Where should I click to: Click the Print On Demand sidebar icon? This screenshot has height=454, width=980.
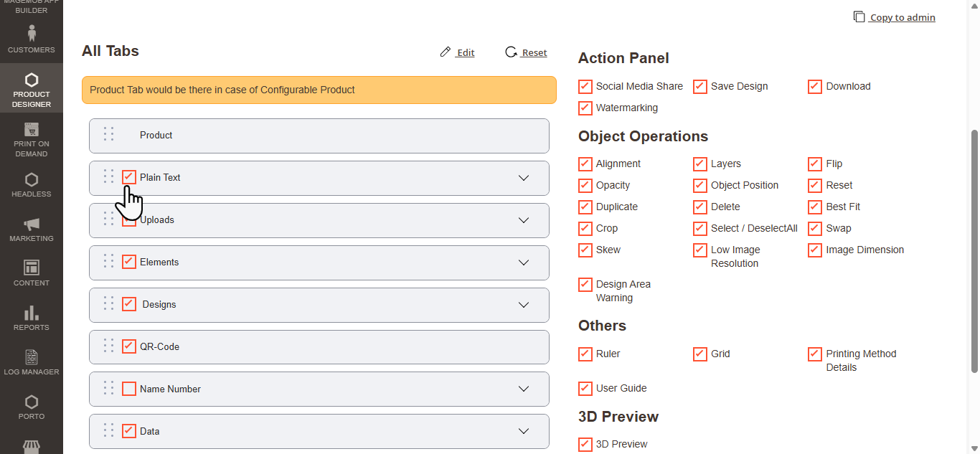click(32, 130)
